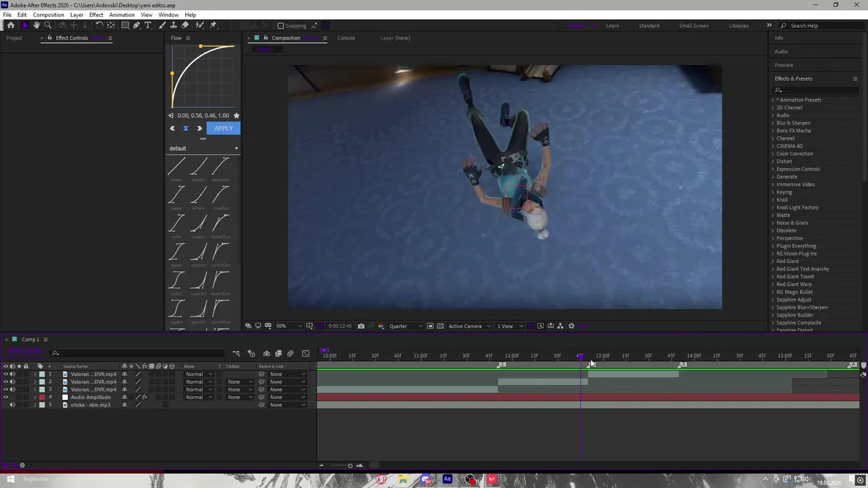Expand otuka - skin.mp3 layer properties
The image size is (868, 488).
coord(35,405)
